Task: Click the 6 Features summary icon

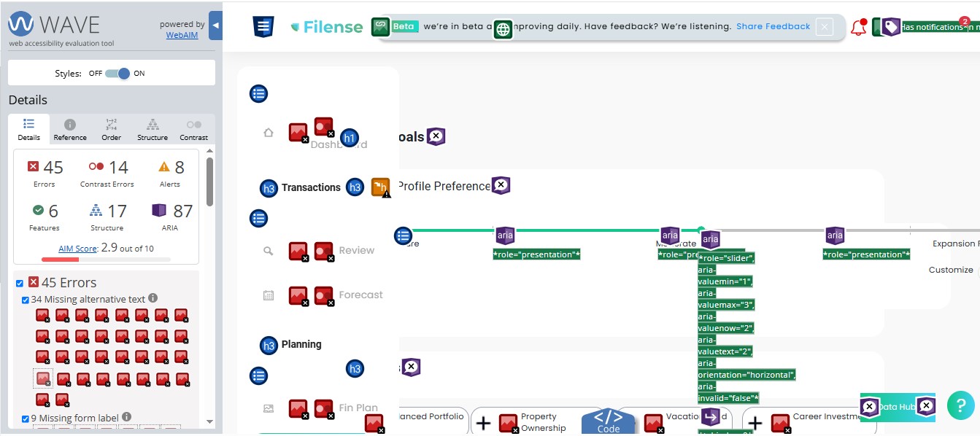Action: tap(38, 210)
